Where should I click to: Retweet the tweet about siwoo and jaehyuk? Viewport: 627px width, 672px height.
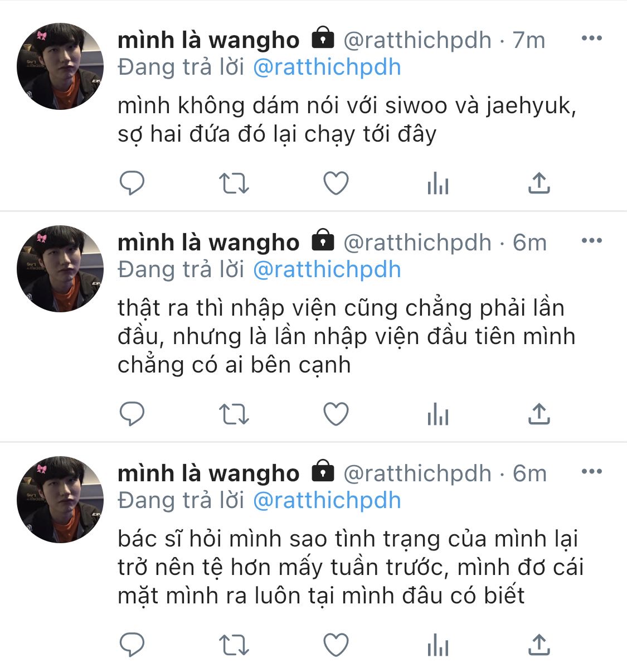[x=234, y=183]
